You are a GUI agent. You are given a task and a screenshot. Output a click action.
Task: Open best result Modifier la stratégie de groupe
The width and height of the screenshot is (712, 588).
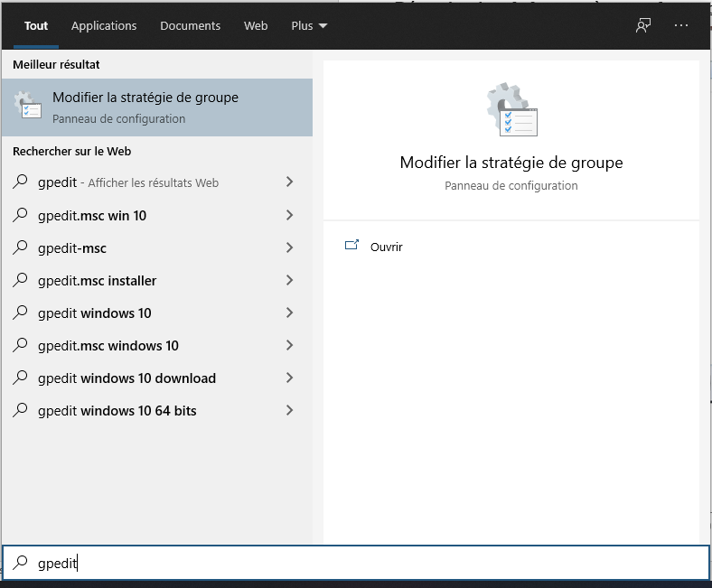[157, 107]
